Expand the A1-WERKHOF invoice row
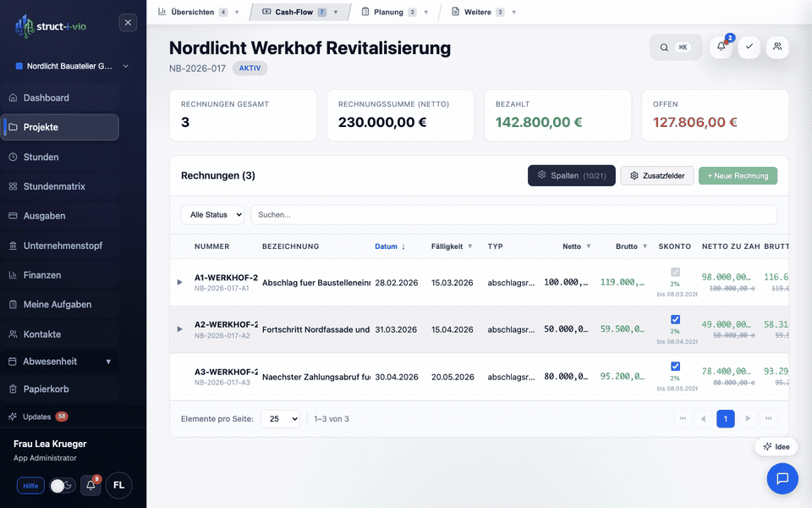Screen dimensions: 812x508 click(x=179, y=282)
